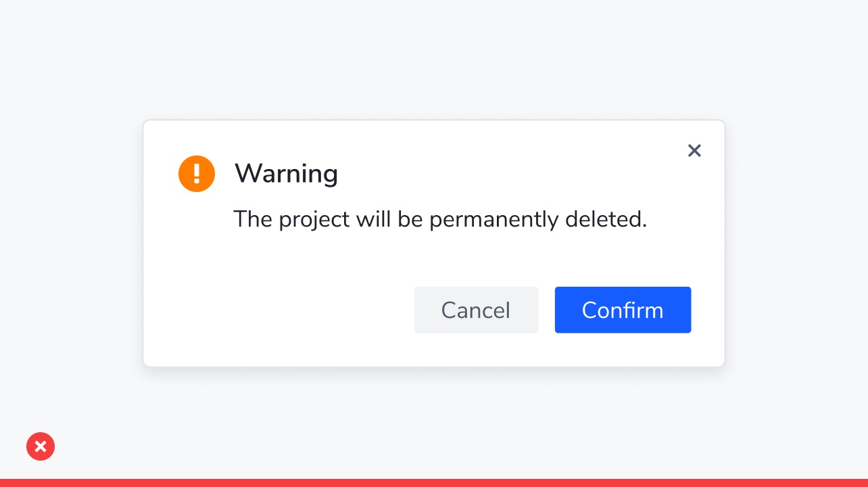This screenshot has height=487, width=868.
Task: Click the Warning dialog title text
Action: pyautogui.click(x=286, y=174)
